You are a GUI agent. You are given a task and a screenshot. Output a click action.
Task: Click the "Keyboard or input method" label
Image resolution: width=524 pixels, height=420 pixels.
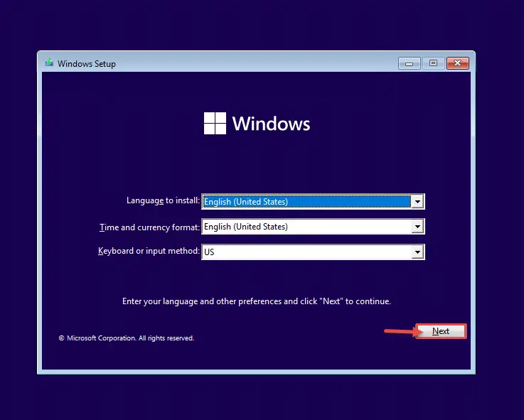pos(149,251)
